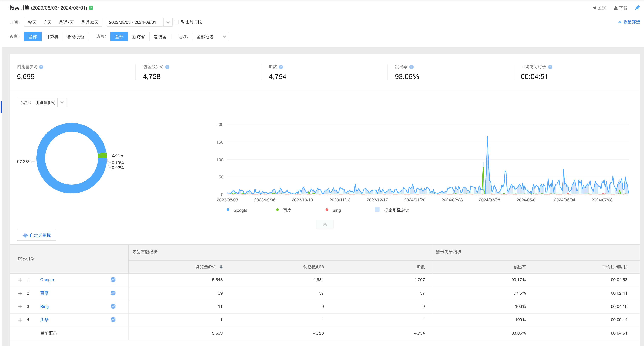
Task: Click the 自定义指标 button
Action: click(37, 235)
